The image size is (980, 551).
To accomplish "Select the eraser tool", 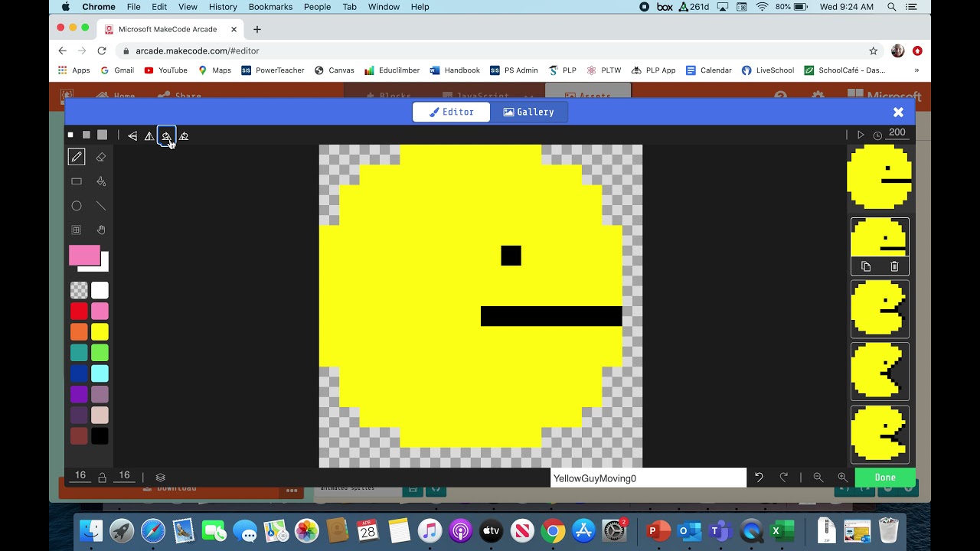I will coord(100,157).
